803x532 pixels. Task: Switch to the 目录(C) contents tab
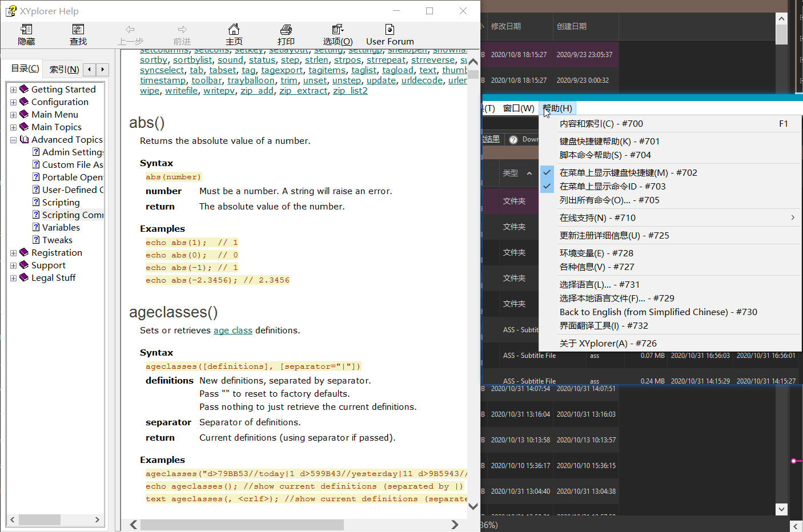tap(25, 68)
